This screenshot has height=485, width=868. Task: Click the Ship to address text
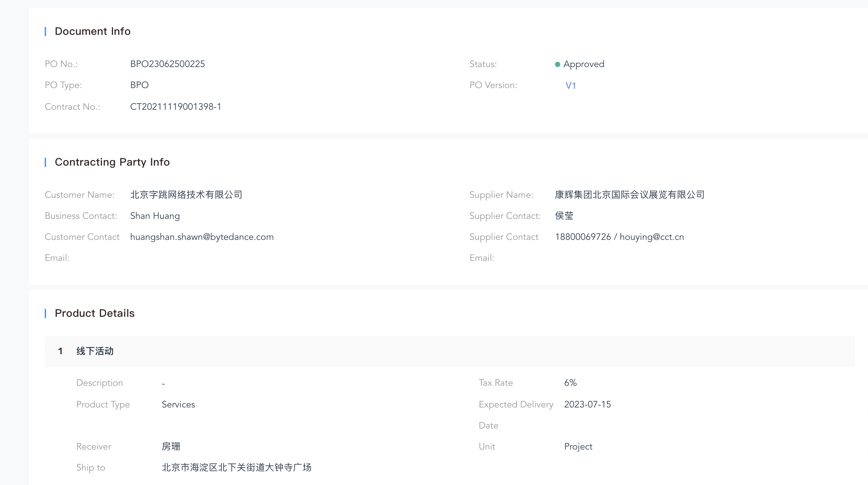click(x=236, y=468)
